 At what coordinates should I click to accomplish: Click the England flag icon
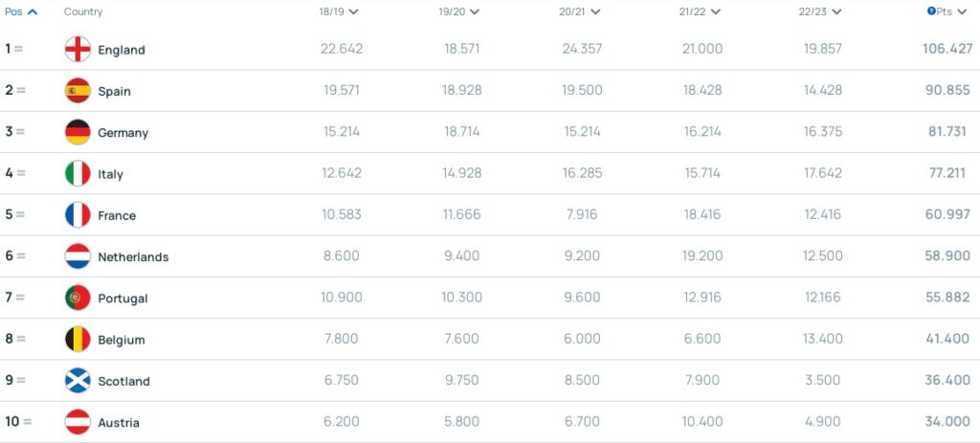click(x=78, y=50)
